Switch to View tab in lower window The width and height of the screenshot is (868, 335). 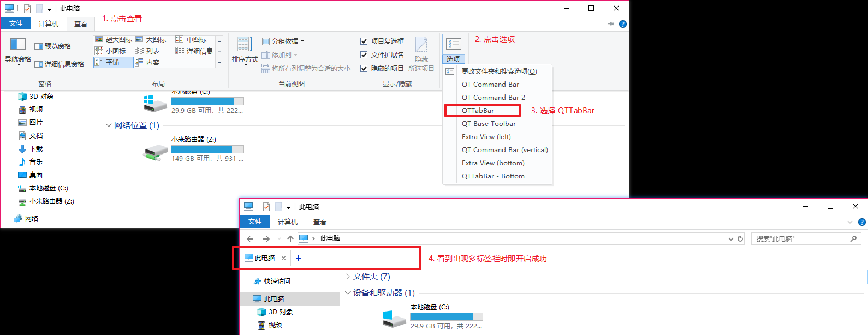[x=320, y=222]
